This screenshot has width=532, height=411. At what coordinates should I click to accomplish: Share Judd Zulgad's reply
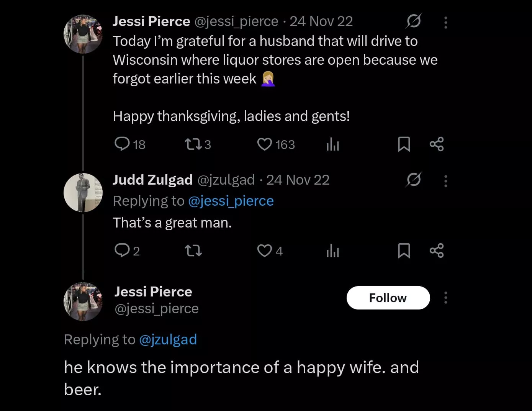tap(437, 251)
